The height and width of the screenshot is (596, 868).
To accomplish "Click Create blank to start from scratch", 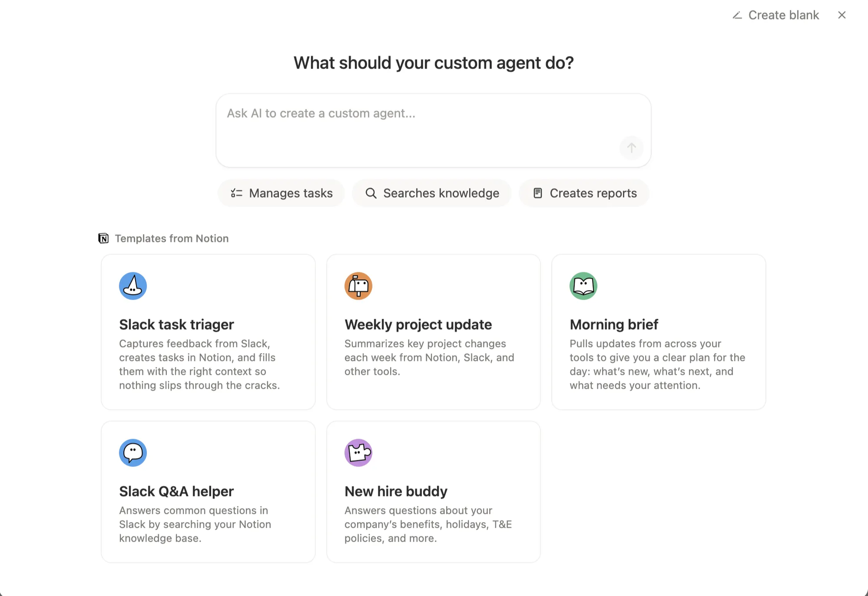I will 783,15.
